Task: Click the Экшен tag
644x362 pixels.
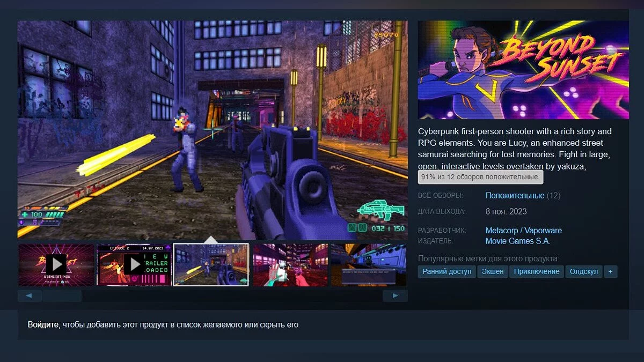Action: tap(492, 271)
